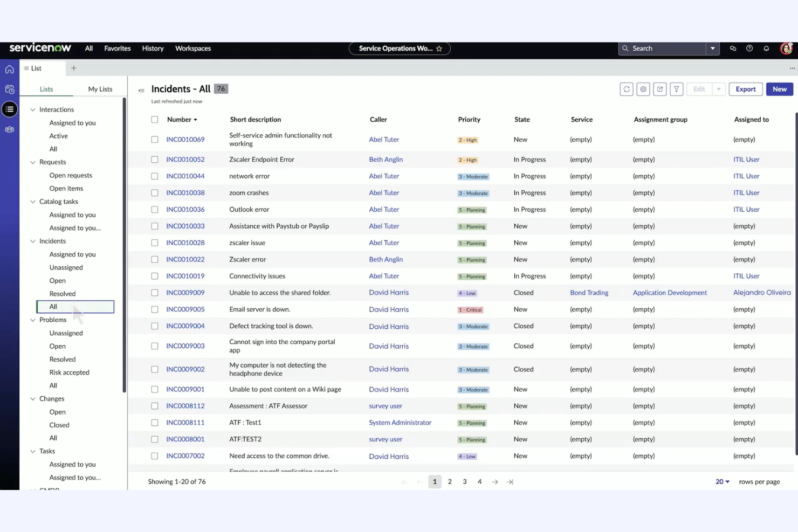The image size is (798, 532).
Task: Open the list settings gear icon
Action: [x=643, y=89]
